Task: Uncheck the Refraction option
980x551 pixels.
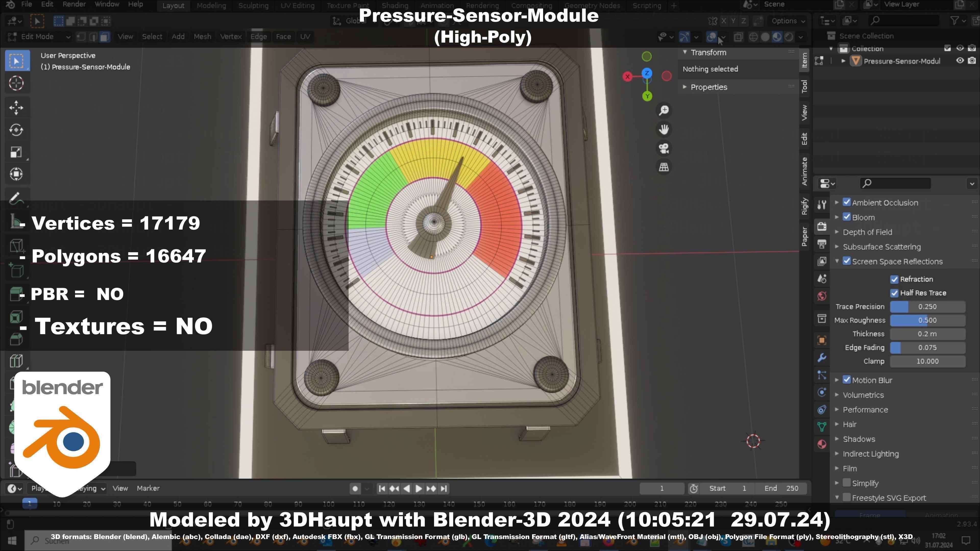Action: pos(895,280)
